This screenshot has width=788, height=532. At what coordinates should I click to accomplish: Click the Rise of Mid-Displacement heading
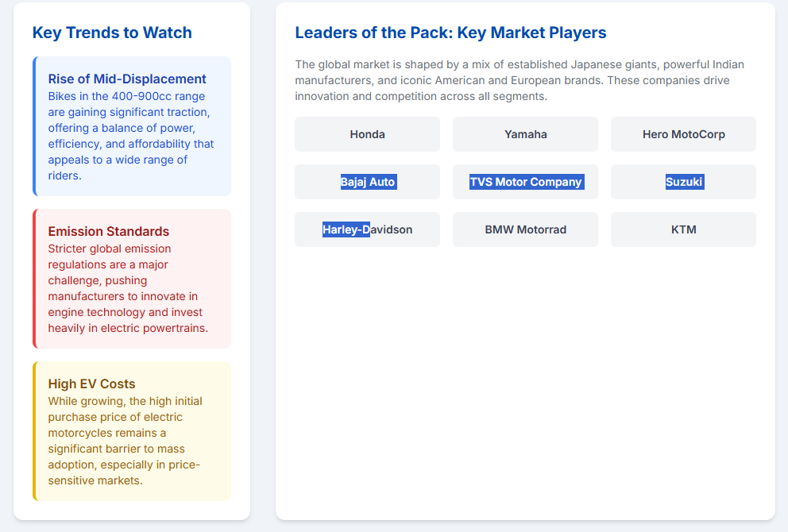(127, 79)
